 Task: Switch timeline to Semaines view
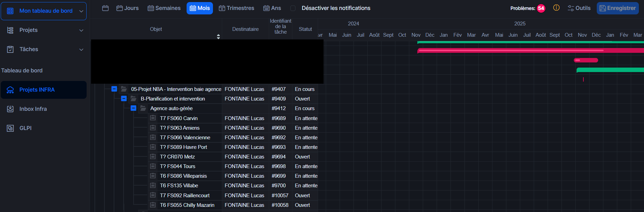tap(164, 8)
